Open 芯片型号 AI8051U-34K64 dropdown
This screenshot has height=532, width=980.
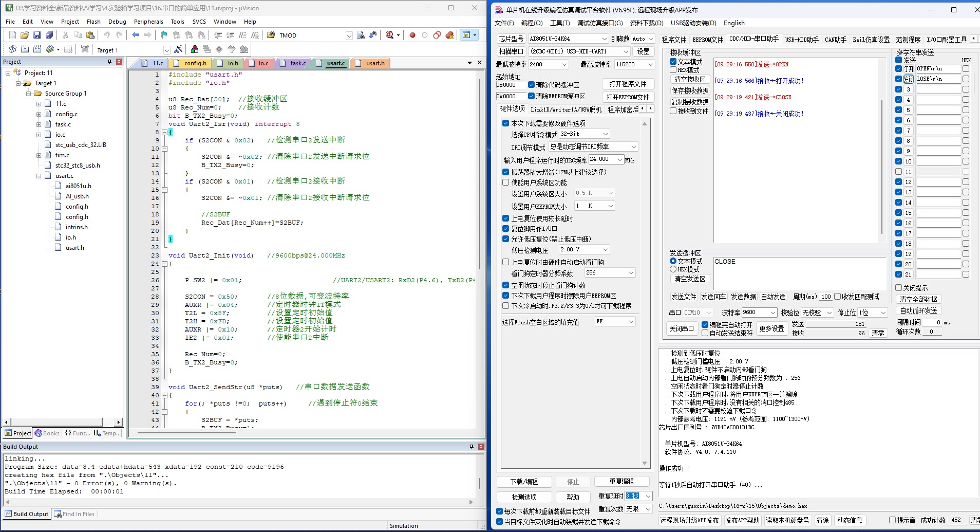(x=604, y=39)
